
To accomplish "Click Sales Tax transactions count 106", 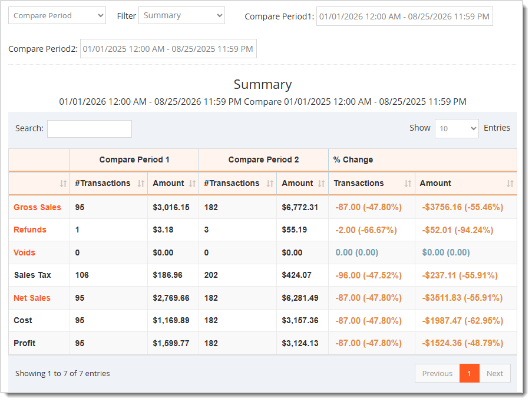I will (x=82, y=275).
